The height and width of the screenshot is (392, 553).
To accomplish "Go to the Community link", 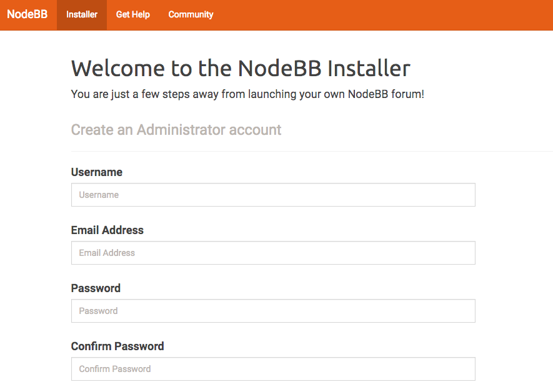I will coord(191,15).
